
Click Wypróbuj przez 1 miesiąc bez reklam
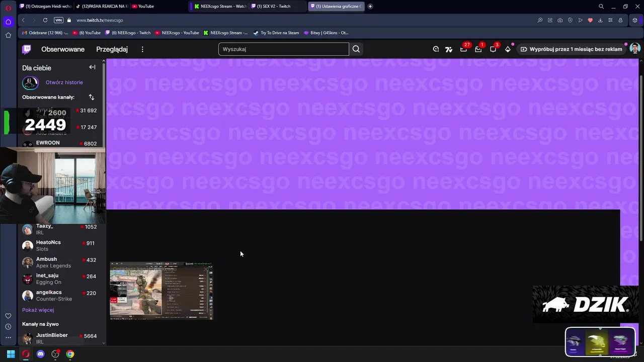[x=571, y=49]
